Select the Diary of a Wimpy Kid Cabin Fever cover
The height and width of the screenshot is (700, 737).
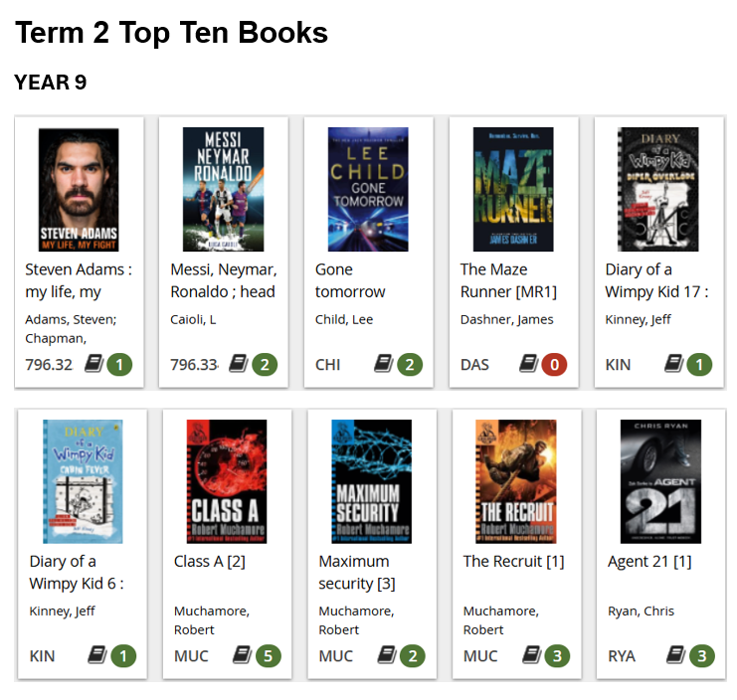[x=83, y=481]
